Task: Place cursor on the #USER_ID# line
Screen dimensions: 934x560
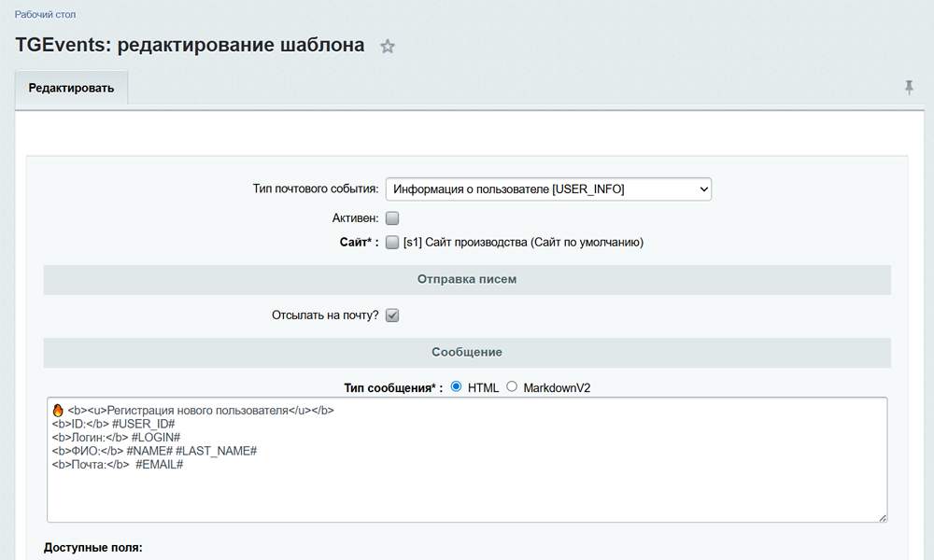Action: [149, 424]
